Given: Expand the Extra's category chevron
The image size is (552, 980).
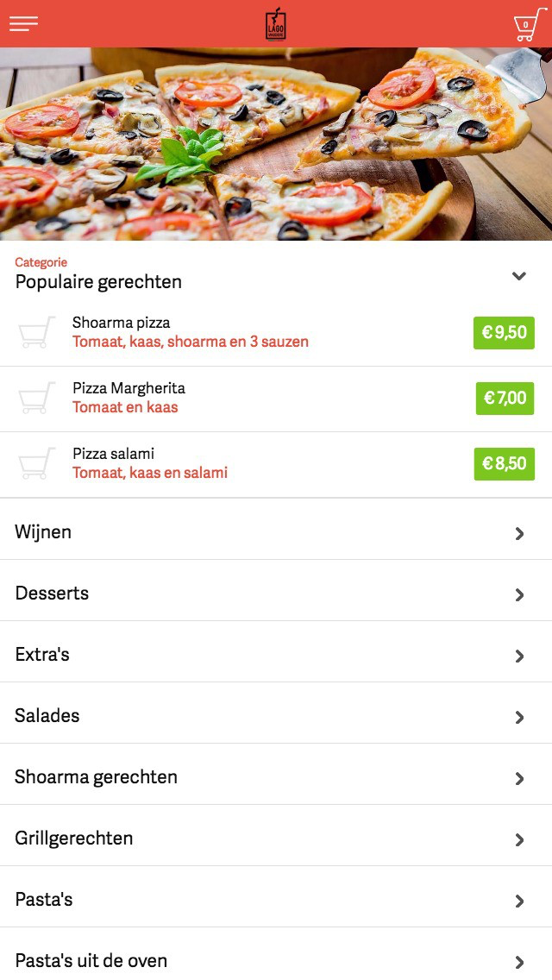Looking at the screenshot, I should [x=519, y=656].
